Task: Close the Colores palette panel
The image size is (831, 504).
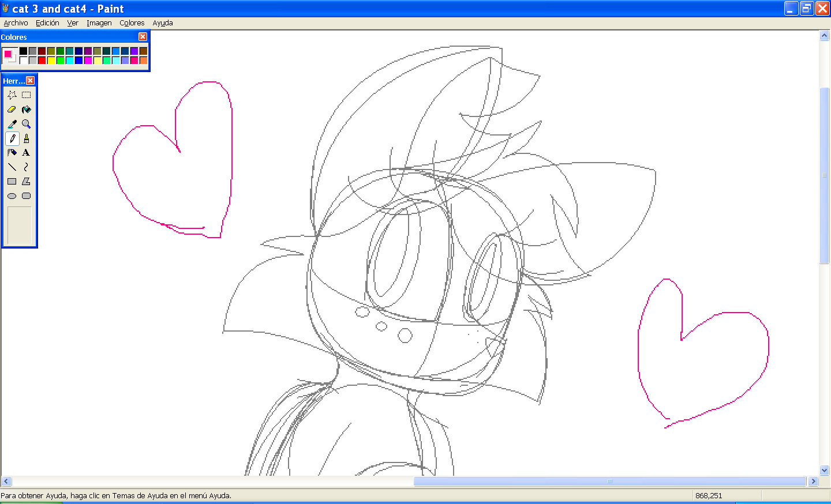Action: (143, 37)
